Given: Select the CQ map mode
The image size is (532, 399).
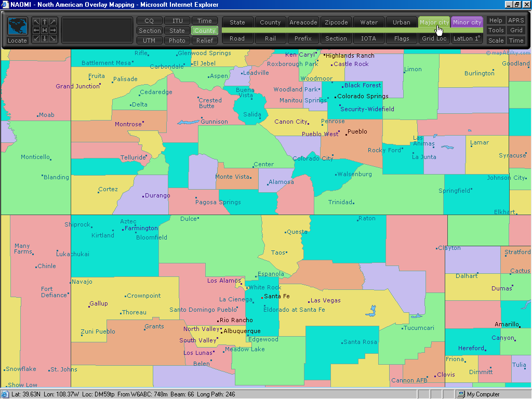Looking at the screenshot, I should [x=149, y=21].
